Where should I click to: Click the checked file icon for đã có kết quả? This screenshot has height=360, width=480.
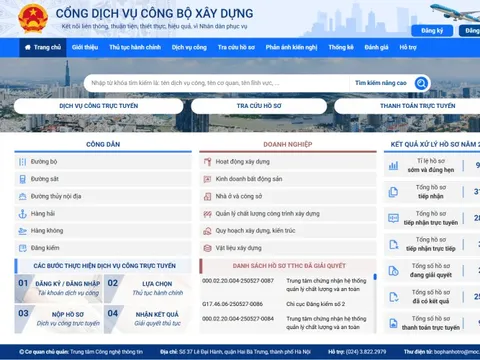pos(393,297)
